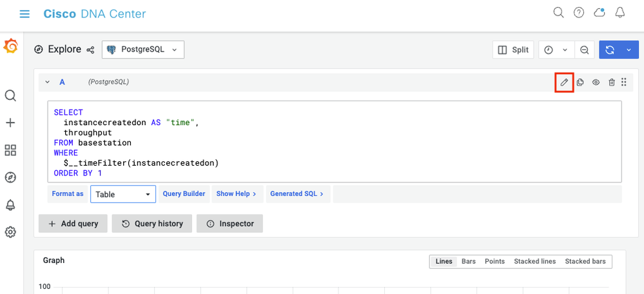
Task: Click the Add query button
Action: [x=73, y=224]
